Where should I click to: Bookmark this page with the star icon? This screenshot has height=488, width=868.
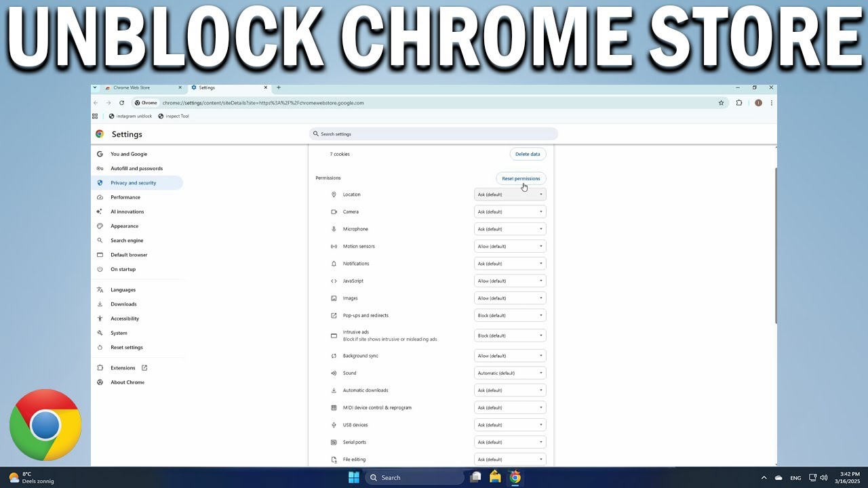(x=722, y=103)
